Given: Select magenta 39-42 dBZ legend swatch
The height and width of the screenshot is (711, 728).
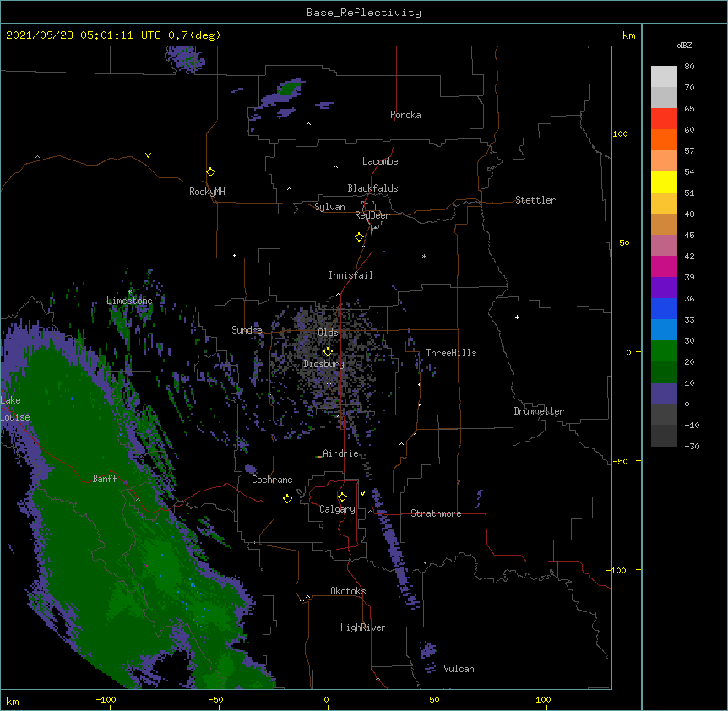Looking at the screenshot, I should coord(664,267).
